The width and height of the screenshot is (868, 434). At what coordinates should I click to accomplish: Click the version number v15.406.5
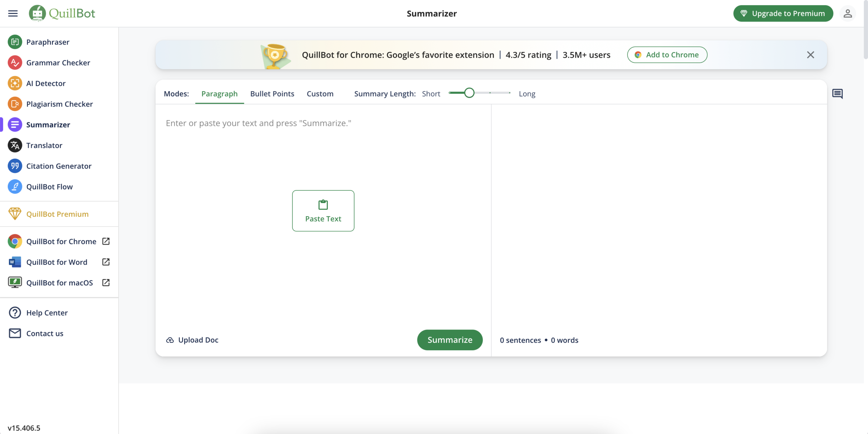point(24,428)
